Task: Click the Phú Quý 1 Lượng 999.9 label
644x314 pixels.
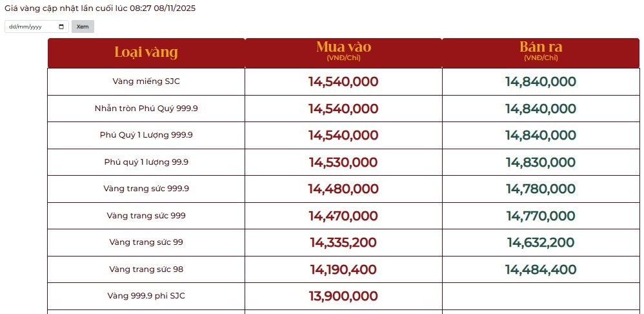Action: point(146,135)
